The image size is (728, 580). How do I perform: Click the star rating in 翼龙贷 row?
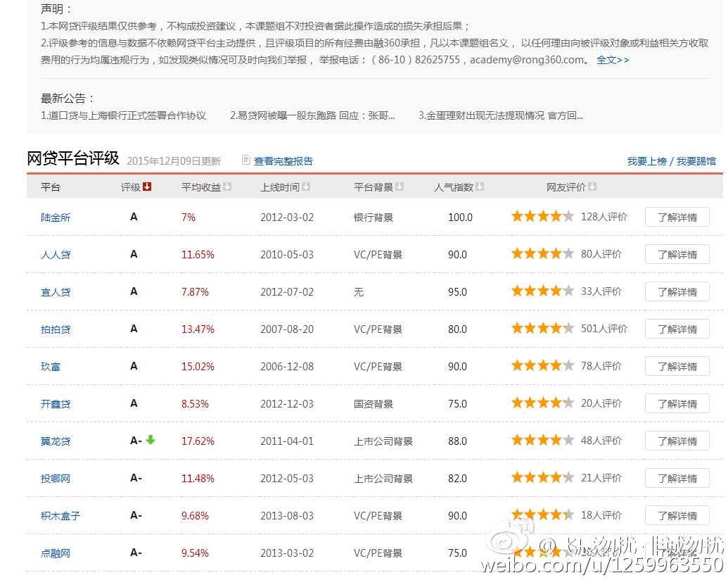(x=543, y=440)
